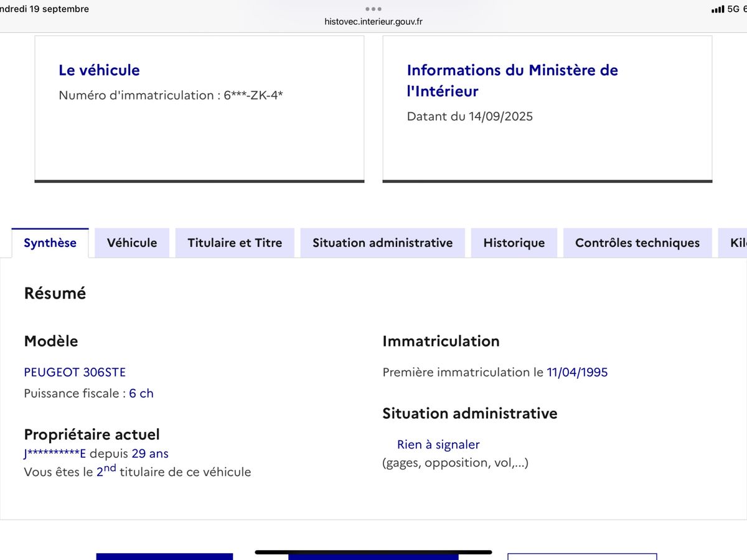747x560 pixels.
Task: Click the Propriétaire actuel heading
Action: [92, 434]
